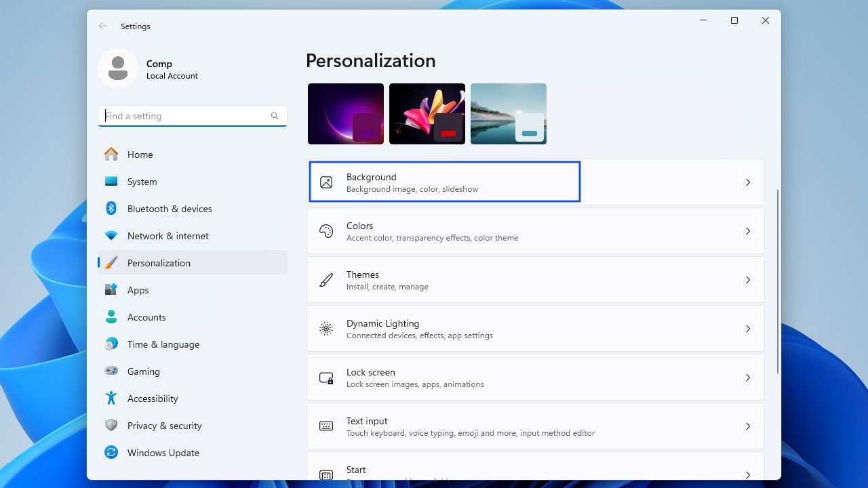
Task: Open Lock screen images settings
Action: pyautogui.click(x=536, y=378)
